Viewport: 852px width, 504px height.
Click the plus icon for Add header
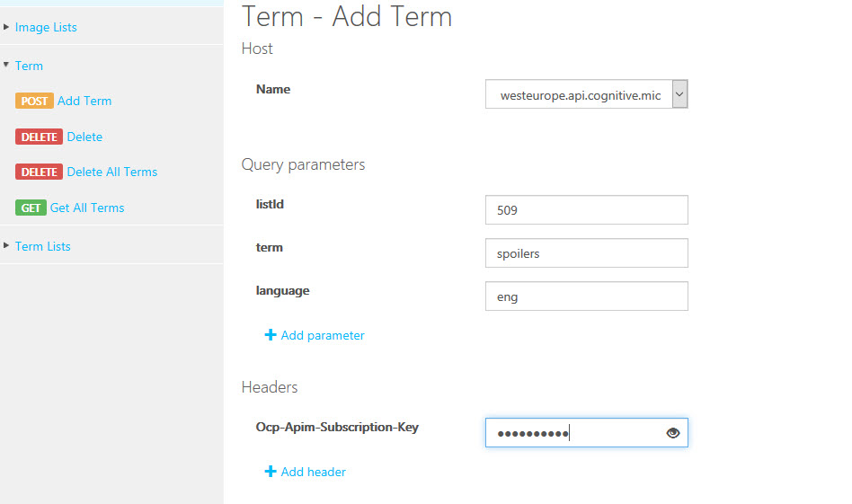(271, 472)
